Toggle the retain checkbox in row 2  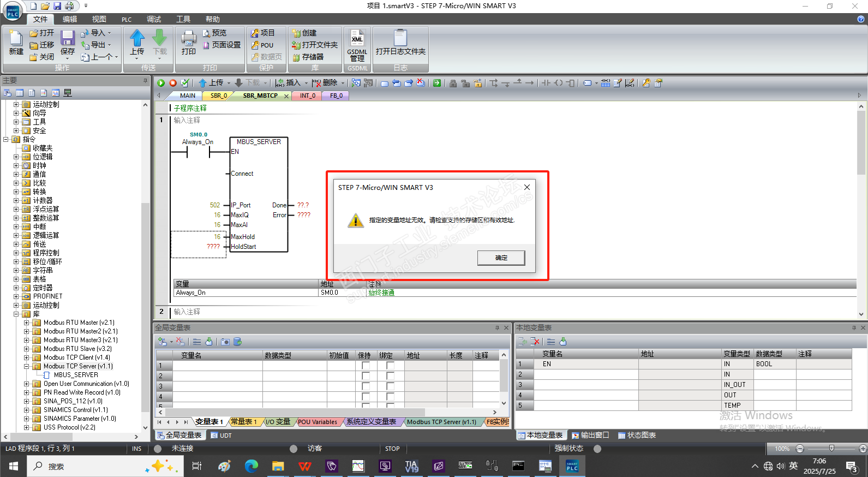pyautogui.click(x=366, y=376)
